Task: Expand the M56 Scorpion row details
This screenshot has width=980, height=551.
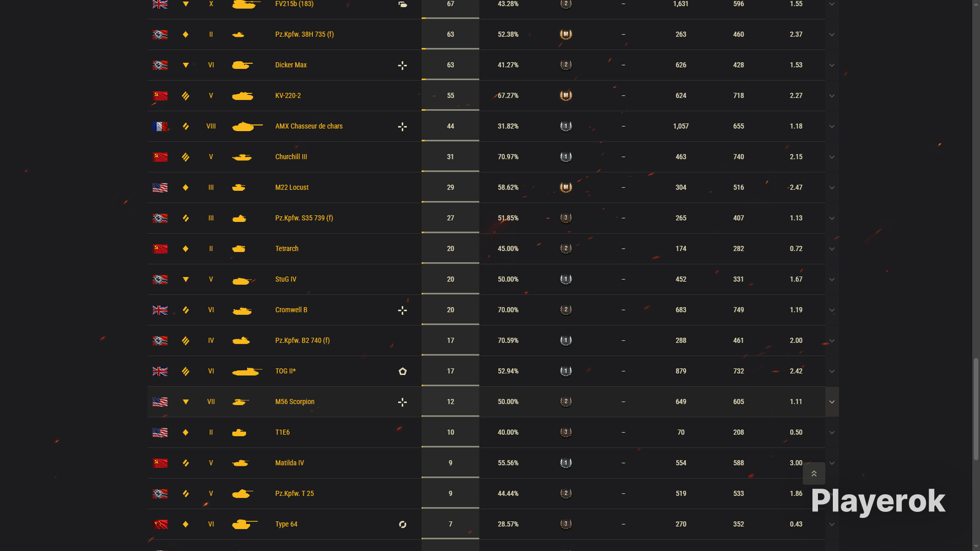Action: tap(832, 402)
